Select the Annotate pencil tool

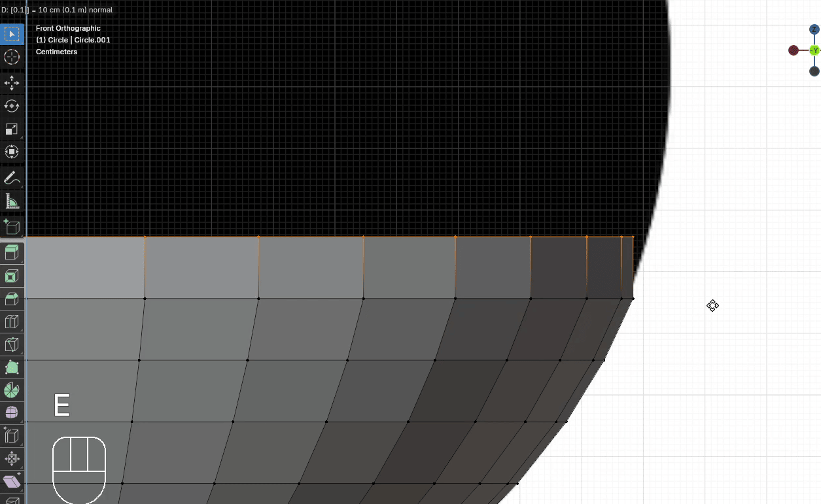pos(12,178)
